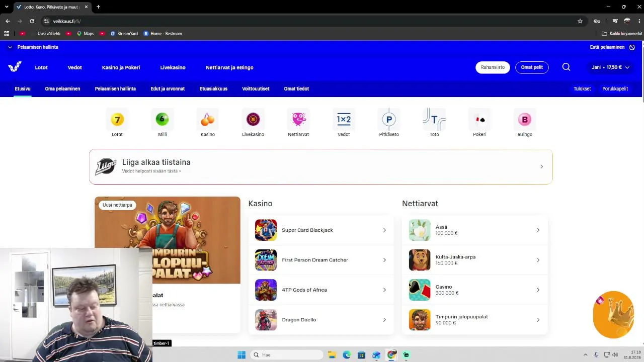
Task: Focus the veikkaus.fi address bar
Action: tap(312, 21)
